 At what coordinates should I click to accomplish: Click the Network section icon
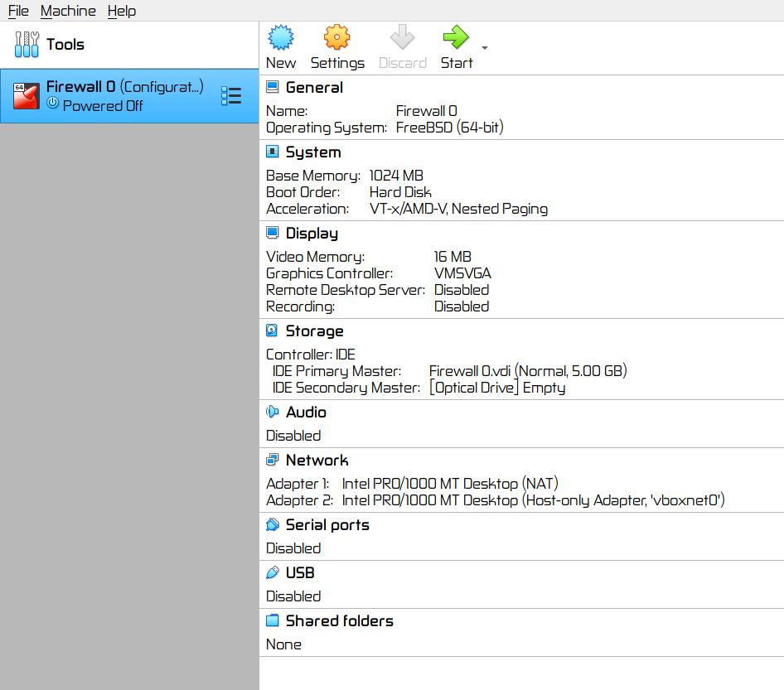[x=272, y=460]
